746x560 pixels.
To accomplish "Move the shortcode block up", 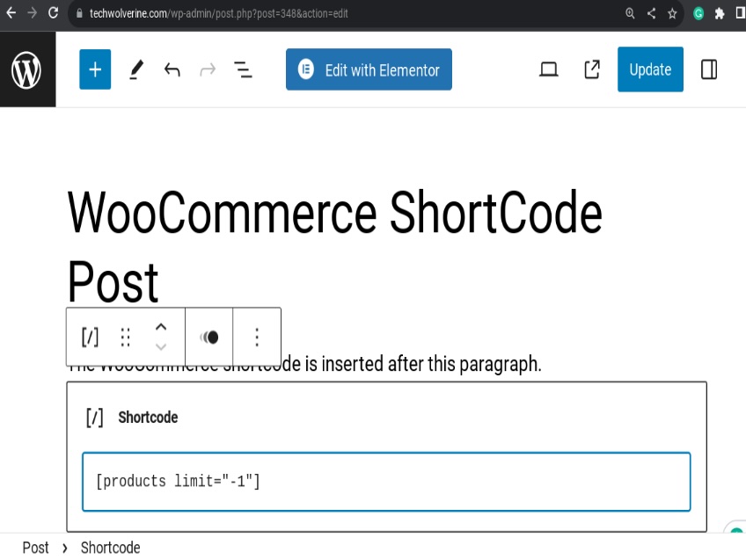I will (x=161, y=327).
